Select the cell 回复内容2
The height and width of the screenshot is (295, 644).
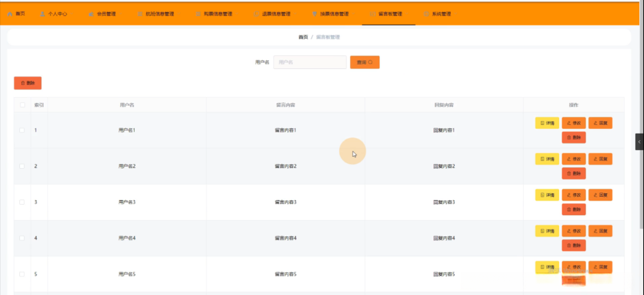coord(444,166)
